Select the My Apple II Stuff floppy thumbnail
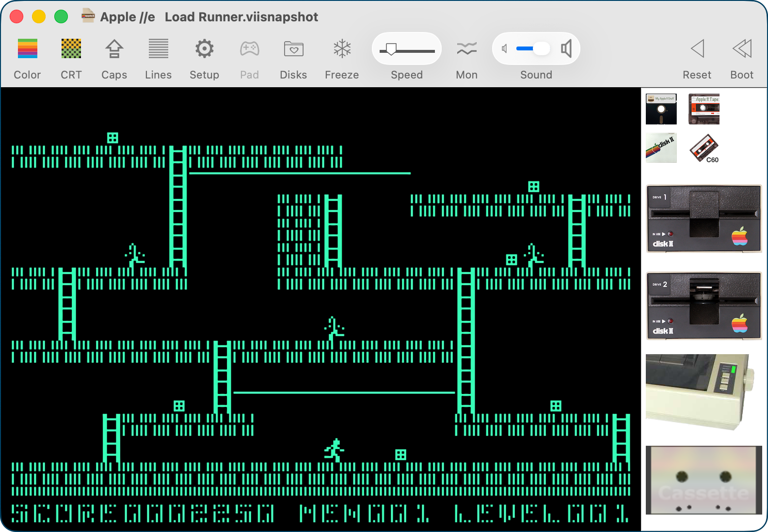 pos(661,109)
